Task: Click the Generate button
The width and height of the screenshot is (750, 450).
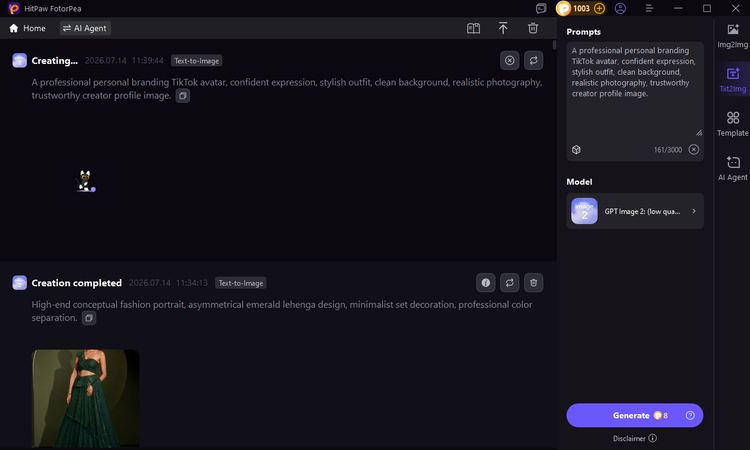Action: pos(635,415)
